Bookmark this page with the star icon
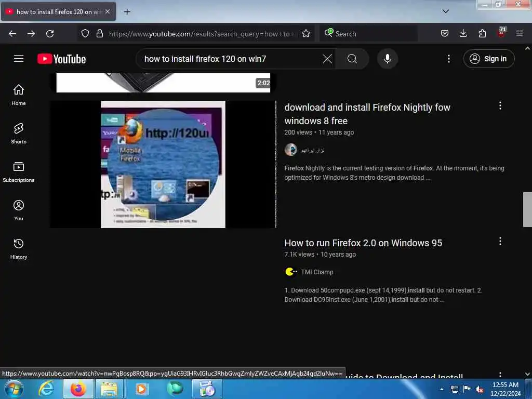Image resolution: width=532 pixels, height=399 pixels. (x=306, y=33)
